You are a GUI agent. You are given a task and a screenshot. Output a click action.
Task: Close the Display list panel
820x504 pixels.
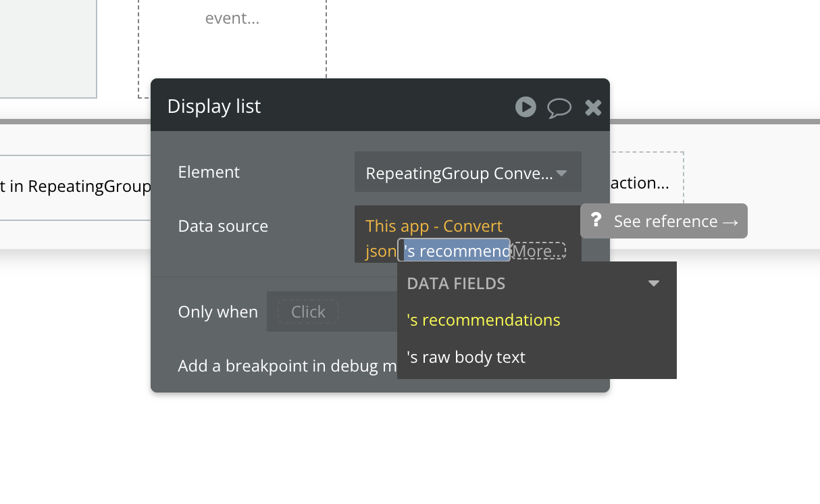coord(593,107)
